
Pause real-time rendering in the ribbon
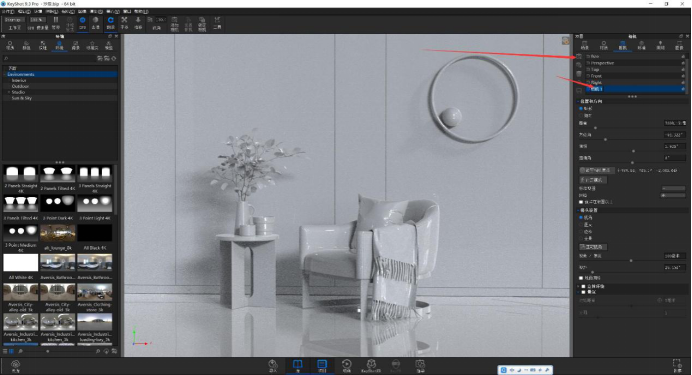pos(56,22)
